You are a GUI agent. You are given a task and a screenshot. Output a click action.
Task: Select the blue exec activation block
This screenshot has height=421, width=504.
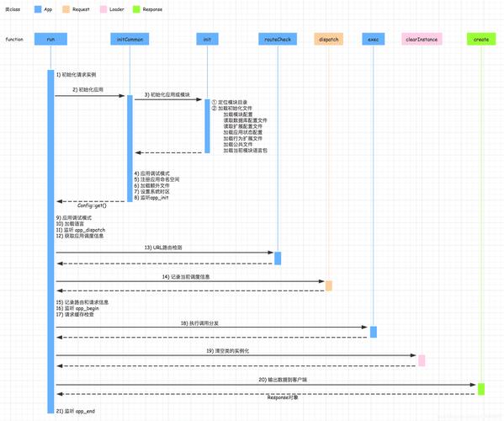[x=374, y=332]
